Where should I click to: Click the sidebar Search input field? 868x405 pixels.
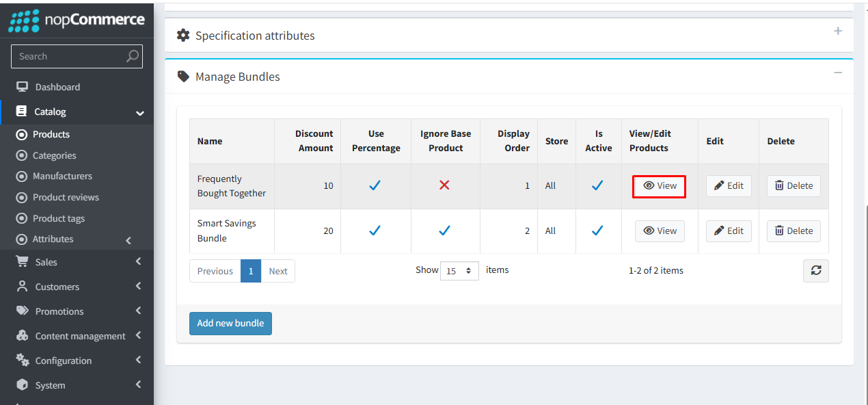tap(68, 56)
